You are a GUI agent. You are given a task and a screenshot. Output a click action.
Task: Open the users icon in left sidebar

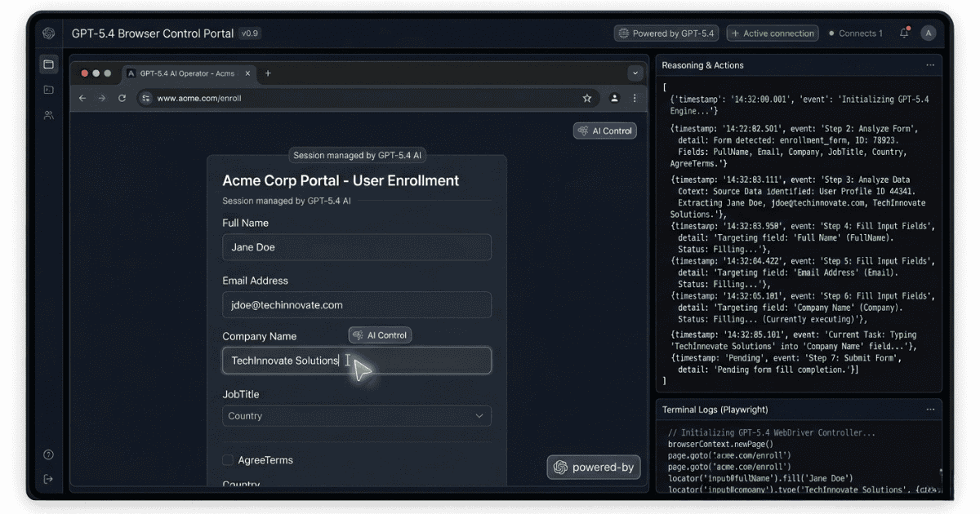tap(48, 115)
